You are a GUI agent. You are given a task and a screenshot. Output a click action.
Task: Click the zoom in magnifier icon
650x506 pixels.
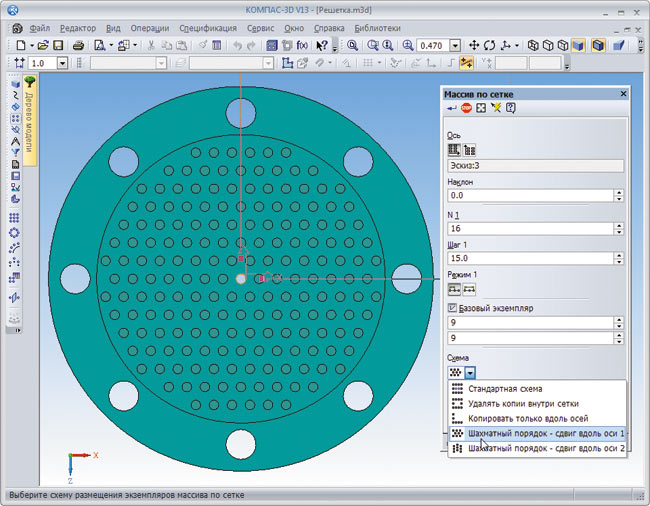pos(408,46)
